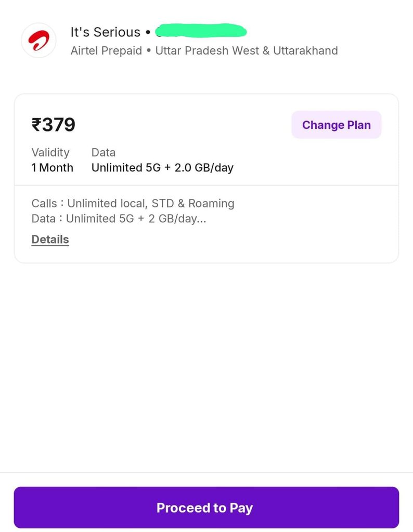
Task: Click the Airtel logo icon
Action: click(38, 41)
